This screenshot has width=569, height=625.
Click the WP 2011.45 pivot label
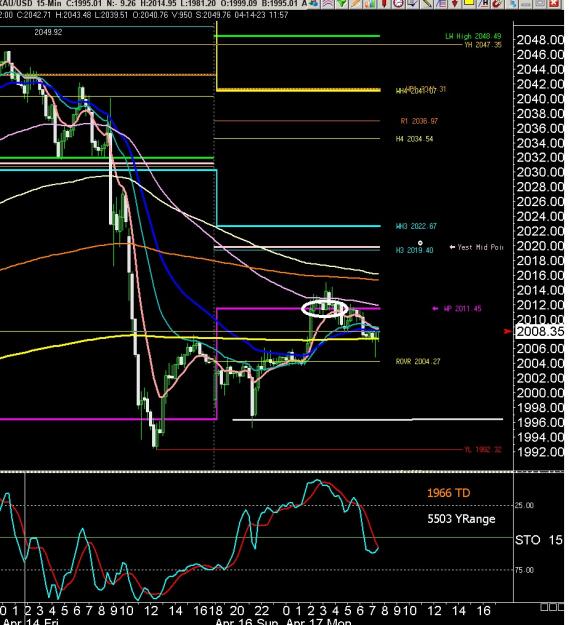pos(462,309)
